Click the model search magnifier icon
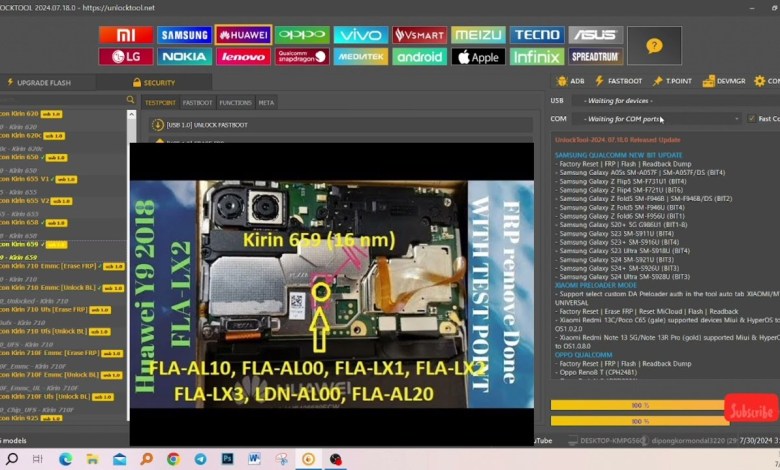Screen dimensions: 780x470 point(130,101)
